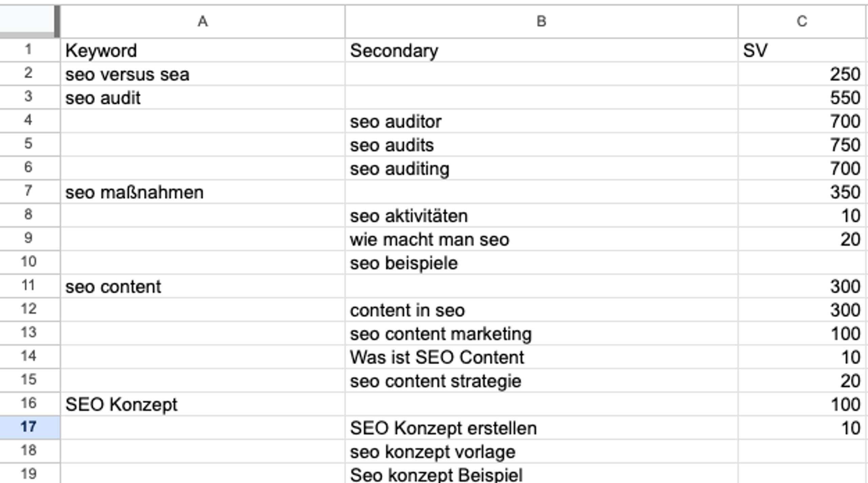This screenshot has width=868, height=483.
Task: Click the 'wie macht man seo' cell
Action: click(541, 239)
